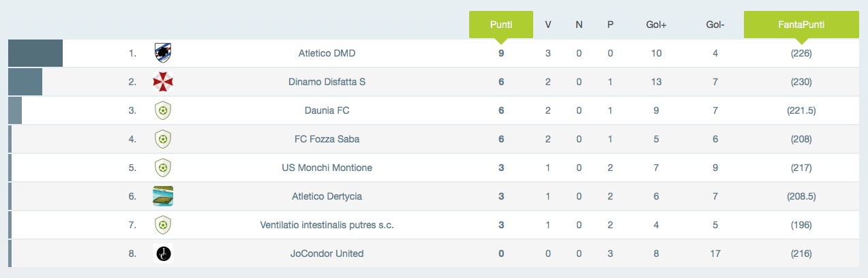
Task: Click the (226) FantaPunti value
Action: [801, 53]
